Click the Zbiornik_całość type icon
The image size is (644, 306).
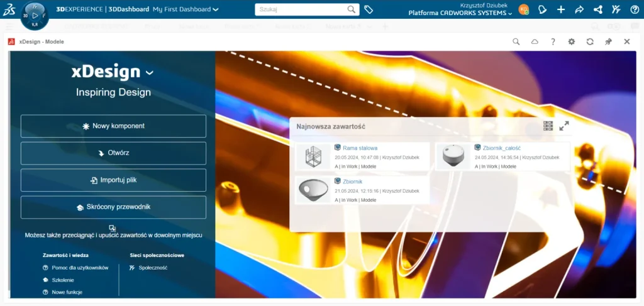tap(478, 147)
